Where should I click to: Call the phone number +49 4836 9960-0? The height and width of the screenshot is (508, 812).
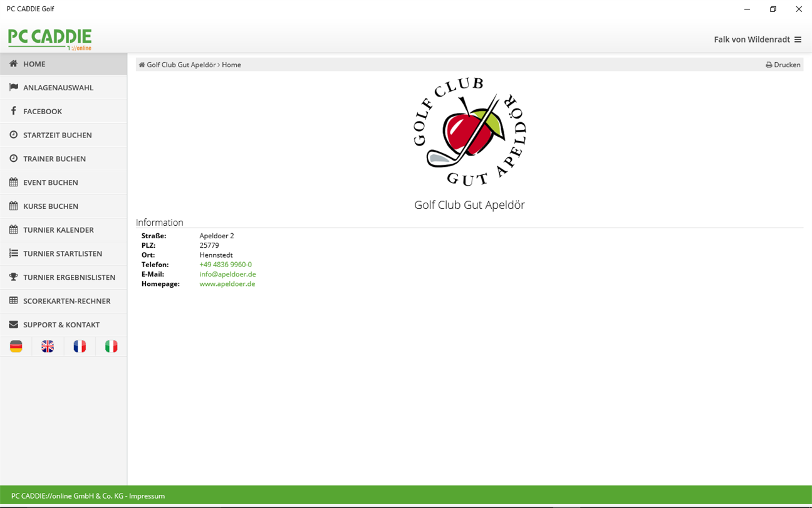tap(226, 265)
